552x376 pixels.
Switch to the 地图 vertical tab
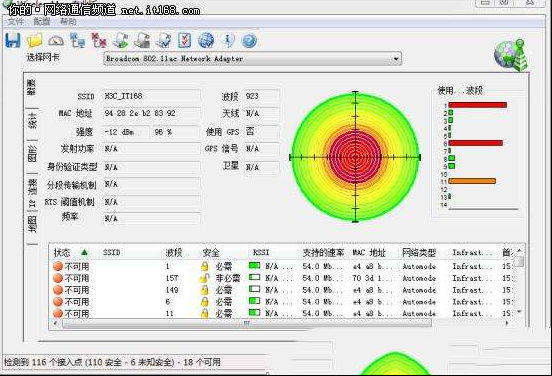pos(32,224)
